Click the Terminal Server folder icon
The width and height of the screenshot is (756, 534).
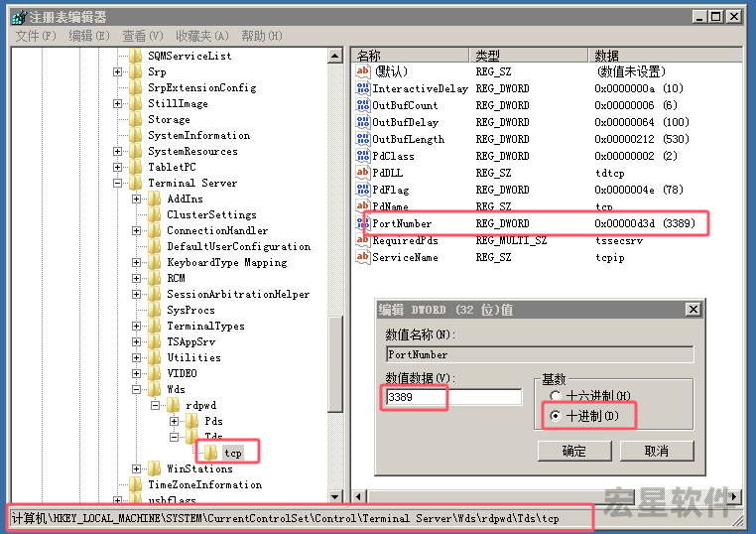click(x=136, y=183)
